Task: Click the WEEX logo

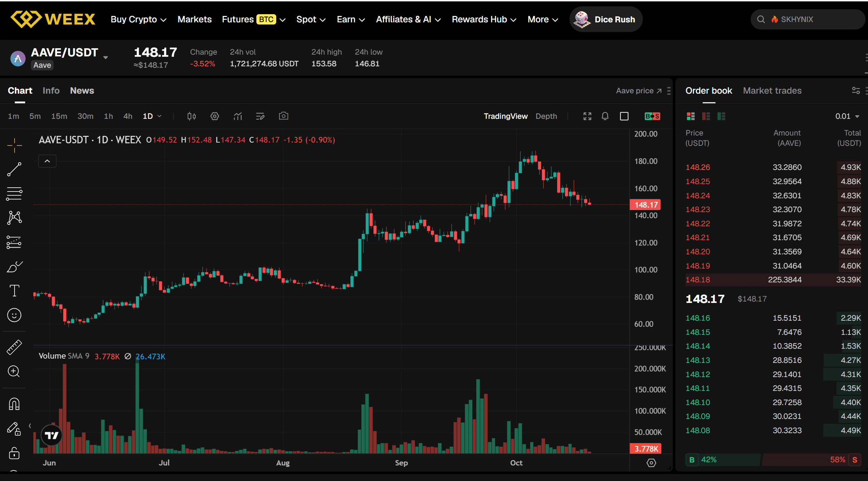Action: click(x=53, y=19)
